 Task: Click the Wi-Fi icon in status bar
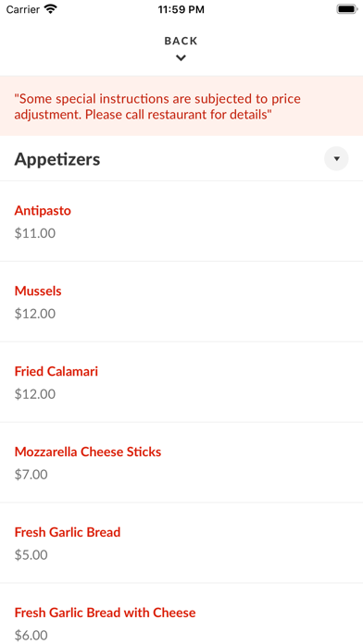point(51,9)
